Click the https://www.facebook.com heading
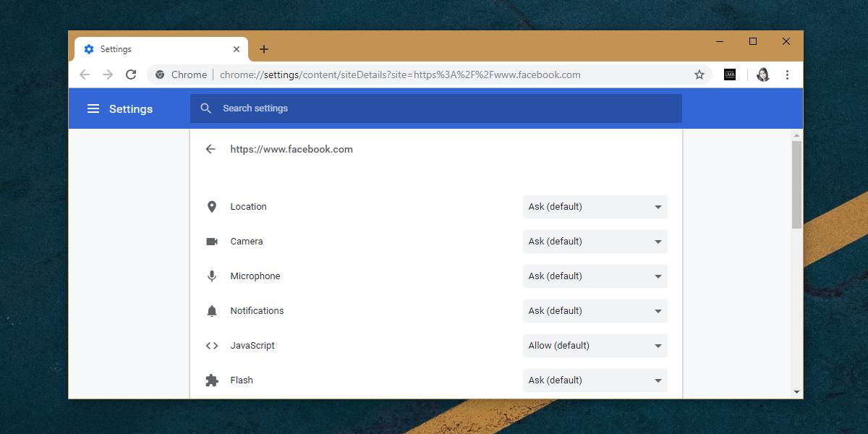 (x=292, y=149)
